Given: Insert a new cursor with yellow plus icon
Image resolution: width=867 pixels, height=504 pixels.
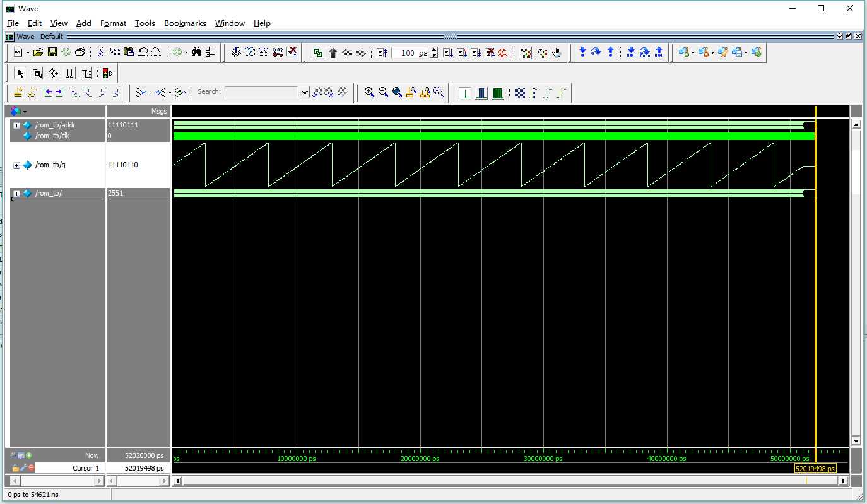Looking at the screenshot, I should point(18,92).
